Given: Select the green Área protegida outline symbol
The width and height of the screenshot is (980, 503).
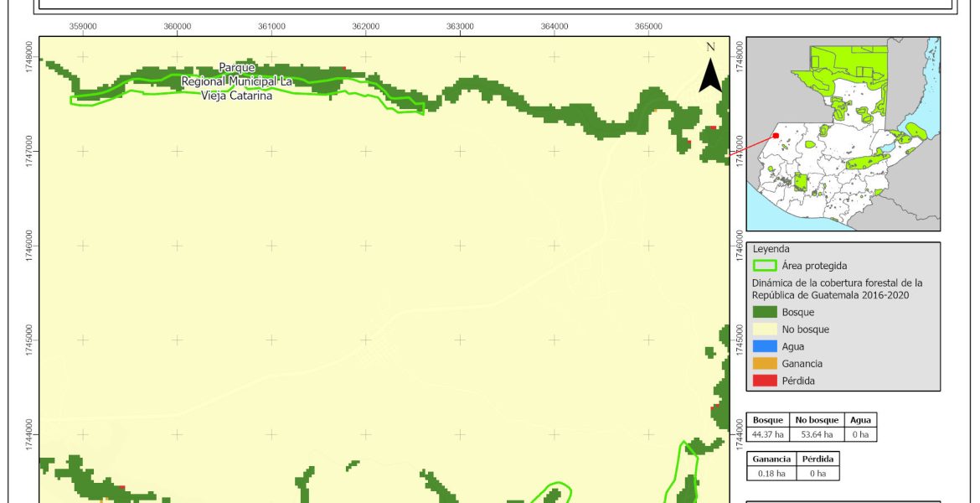Looking at the screenshot, I should [x=765, y=266].
